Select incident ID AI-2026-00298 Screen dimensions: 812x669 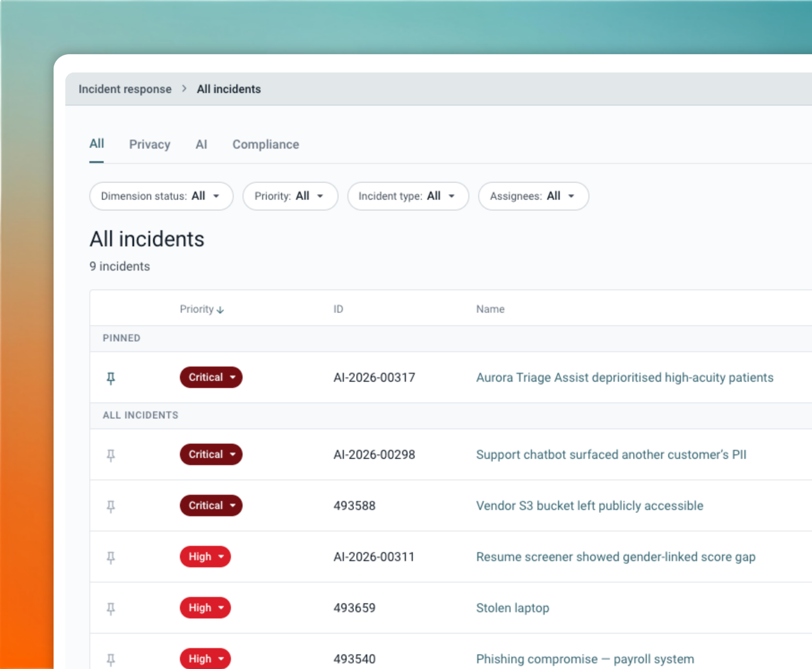click(x=374, y=455)
